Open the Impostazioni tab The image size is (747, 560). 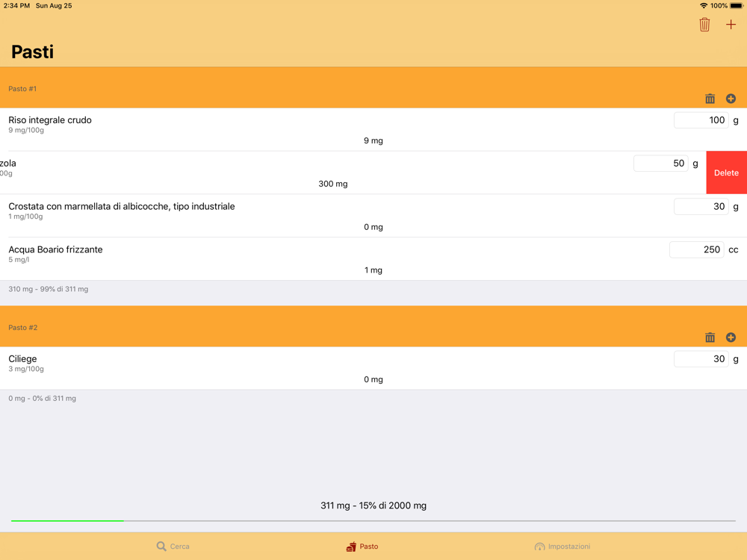tap(562, 547)
